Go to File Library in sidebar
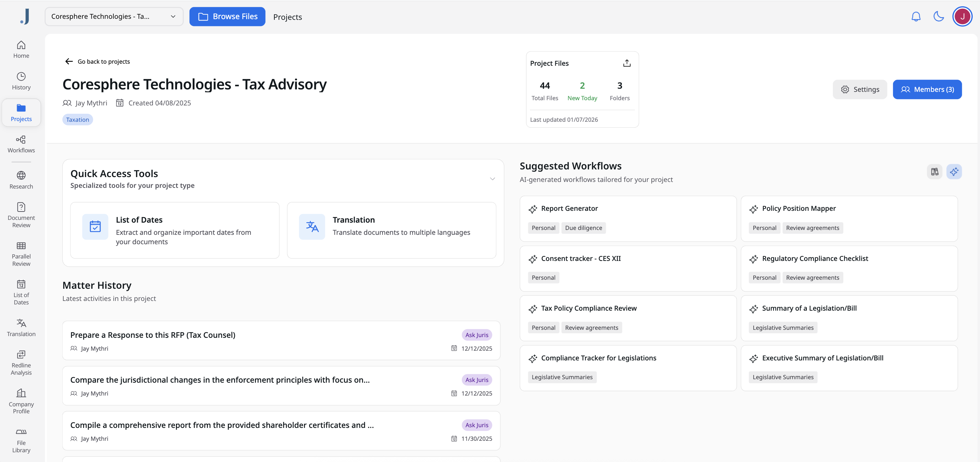Image resolution: width=980 pixels, height=462 pixels. click(21, 440)
